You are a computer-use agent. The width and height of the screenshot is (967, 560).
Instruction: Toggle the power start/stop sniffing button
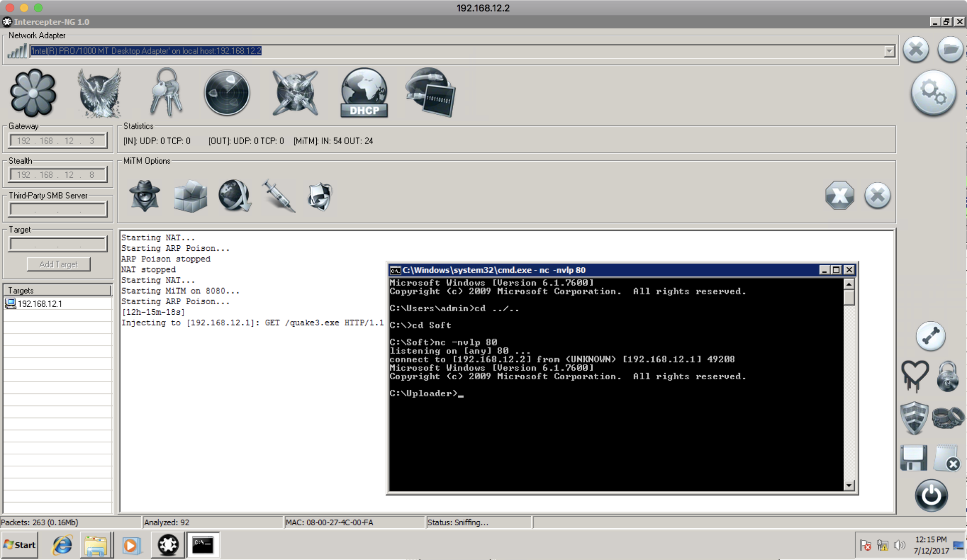(931, 495)
